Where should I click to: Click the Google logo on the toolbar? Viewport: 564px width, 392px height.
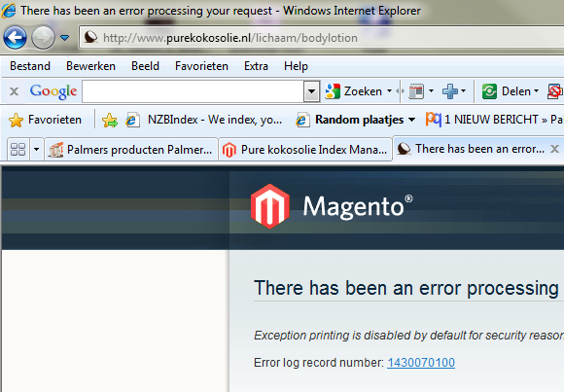pos(53,91)
